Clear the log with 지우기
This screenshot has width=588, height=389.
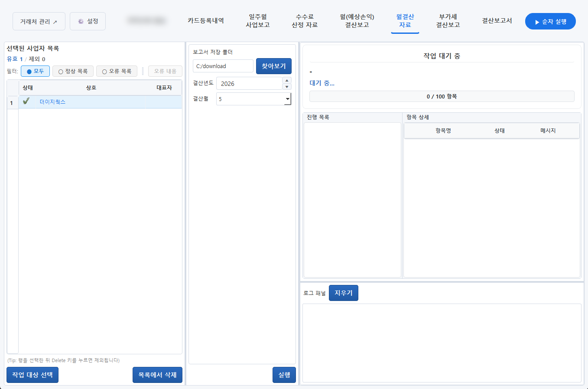[344, 293]
